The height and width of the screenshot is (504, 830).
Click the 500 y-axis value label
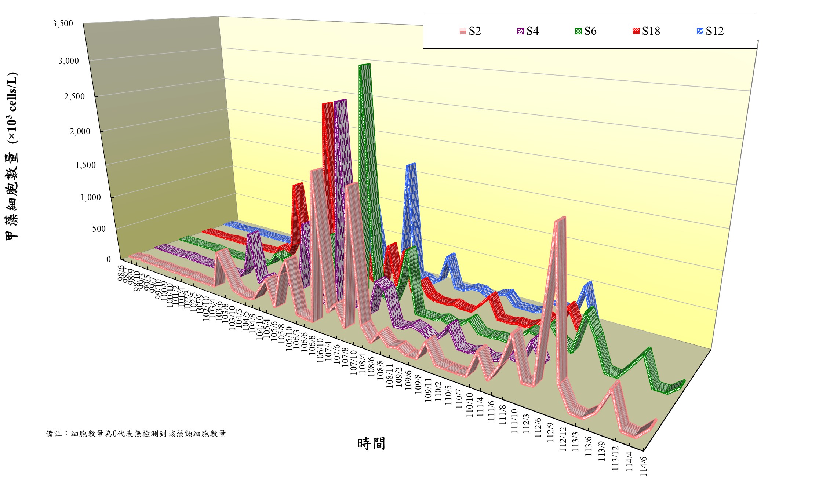tap(99, 229)
